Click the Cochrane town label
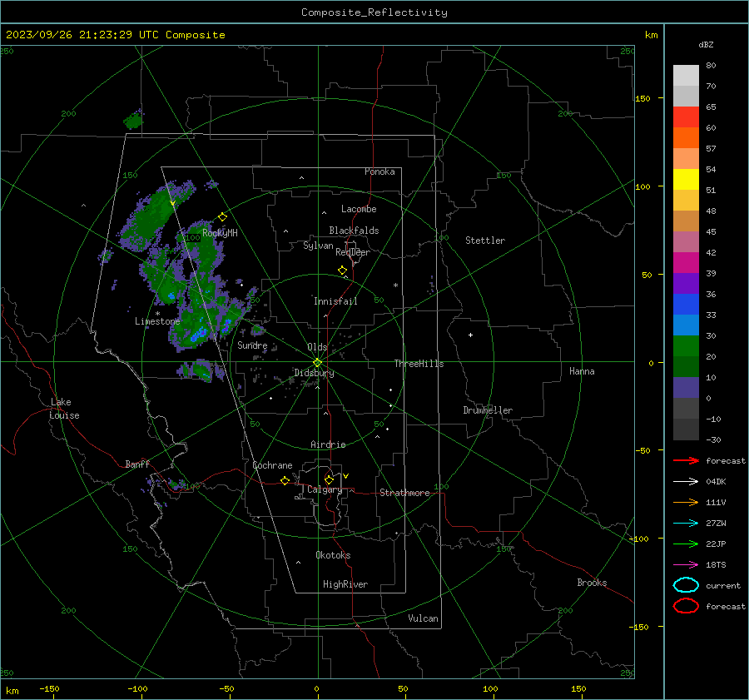Image resolution: width=749 pixels, height=700 pixels. (x=272, y=465)
